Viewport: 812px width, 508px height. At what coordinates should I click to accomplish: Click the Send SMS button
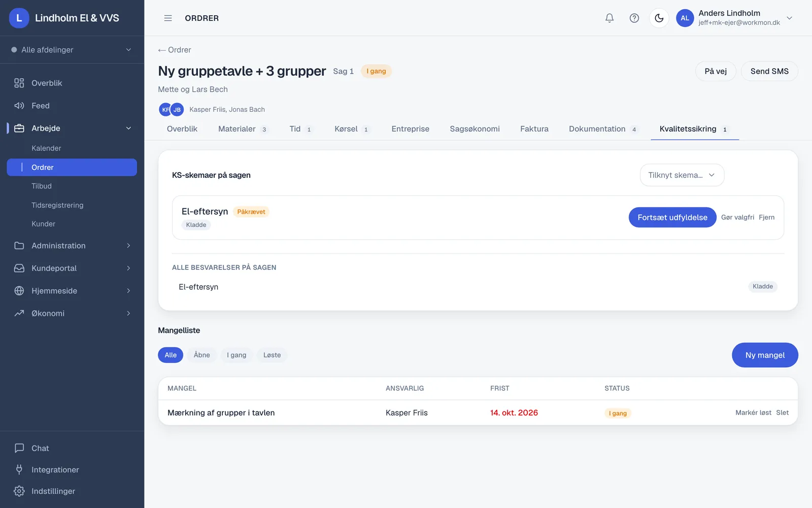point(769,71)
